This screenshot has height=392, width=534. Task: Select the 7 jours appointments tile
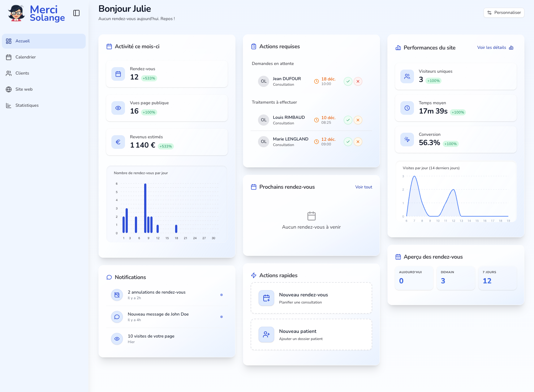497,278
